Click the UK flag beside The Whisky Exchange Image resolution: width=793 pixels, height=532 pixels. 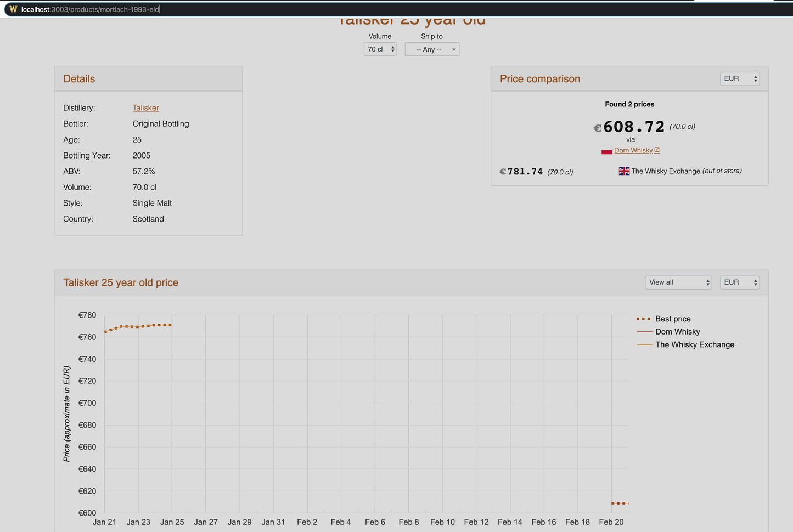[x=624, y=171]
